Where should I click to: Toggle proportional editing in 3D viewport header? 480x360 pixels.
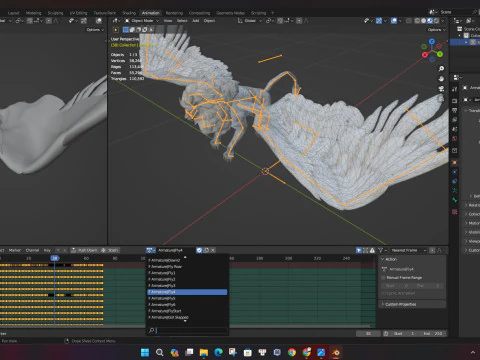(x=299, y=21)
